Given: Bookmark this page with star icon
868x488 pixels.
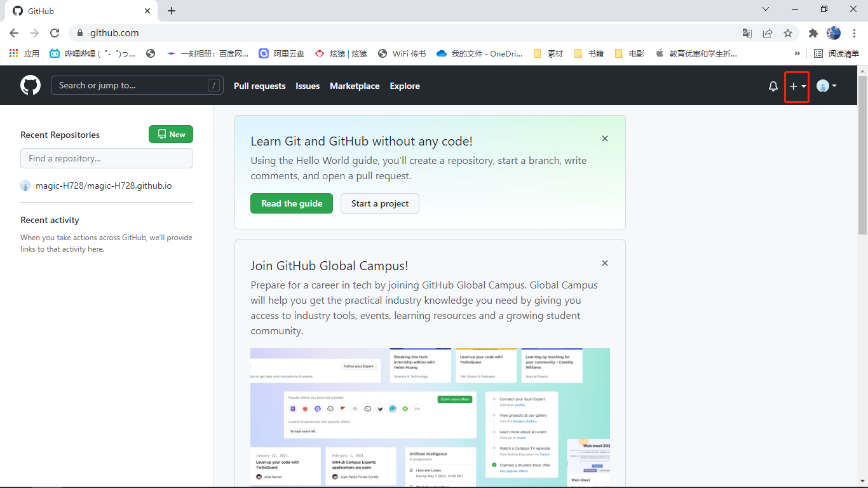Looking at the screenshot, I should (x=788, y=33).
